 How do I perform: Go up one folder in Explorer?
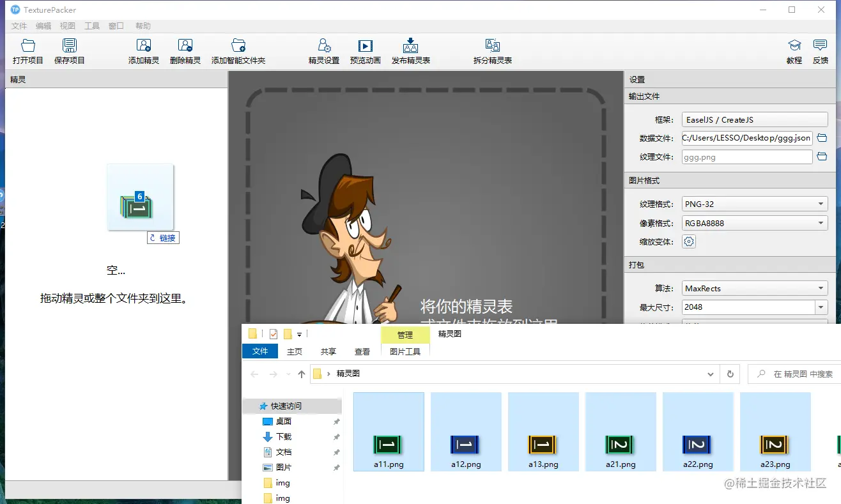pyautogui.click(x=302, y=374)
